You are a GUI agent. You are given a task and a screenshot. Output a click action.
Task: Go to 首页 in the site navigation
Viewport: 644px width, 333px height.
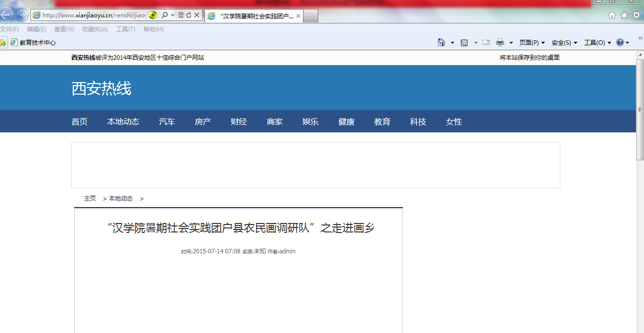pyautogui.click(x=80, y=121)
